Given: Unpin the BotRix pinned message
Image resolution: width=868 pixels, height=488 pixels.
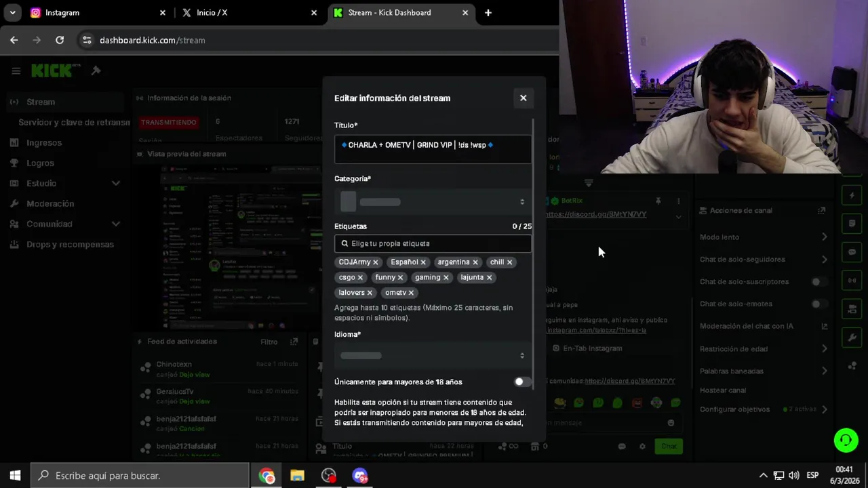Looking at the screenshot, I should point(658,201).
